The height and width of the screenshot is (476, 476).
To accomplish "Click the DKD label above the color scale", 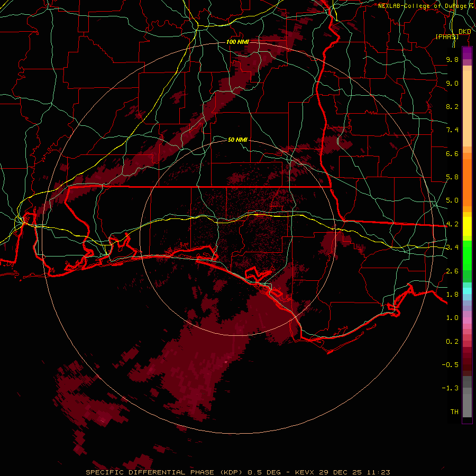I will 464,32.
